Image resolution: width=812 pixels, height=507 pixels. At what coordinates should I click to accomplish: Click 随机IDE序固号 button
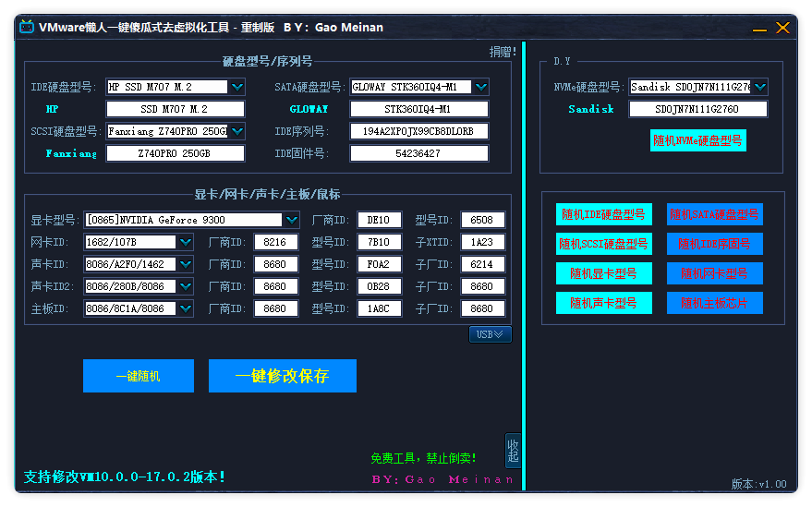coord(714,244)
